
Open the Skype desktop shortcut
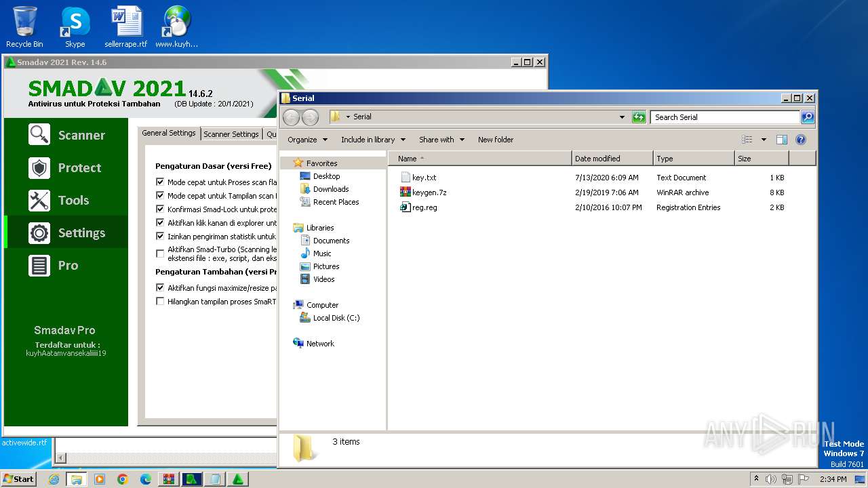(x=75, y=27)
